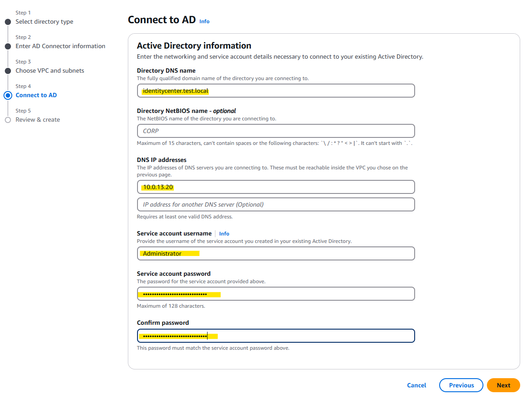Jump to Choose VPC and subnets step

pyautogui.click(x=50, y=71)
